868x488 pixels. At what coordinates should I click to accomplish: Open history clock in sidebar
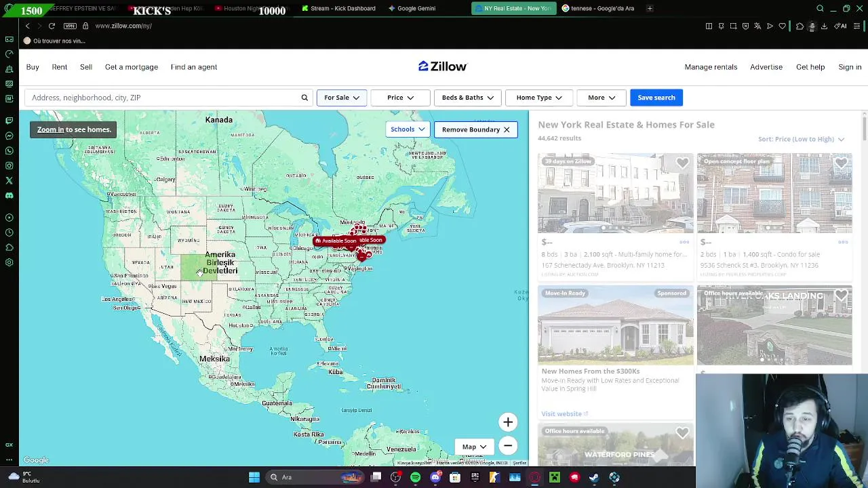[9, 232]
